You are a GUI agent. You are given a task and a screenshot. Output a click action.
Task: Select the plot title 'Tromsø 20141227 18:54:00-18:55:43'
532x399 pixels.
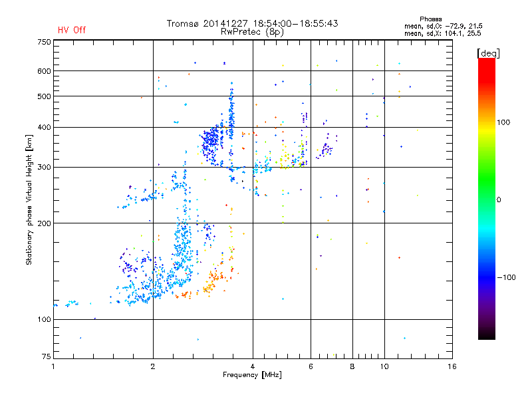click(252, 23)
